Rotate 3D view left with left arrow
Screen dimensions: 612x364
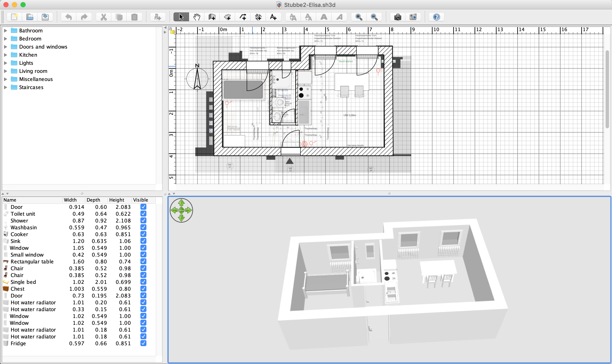tap(174, 210)
